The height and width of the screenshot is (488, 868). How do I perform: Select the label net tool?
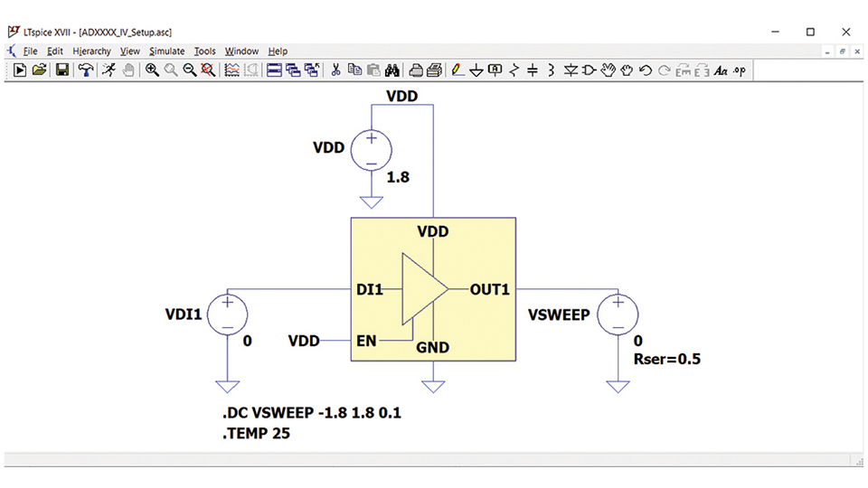pos(495,70)
